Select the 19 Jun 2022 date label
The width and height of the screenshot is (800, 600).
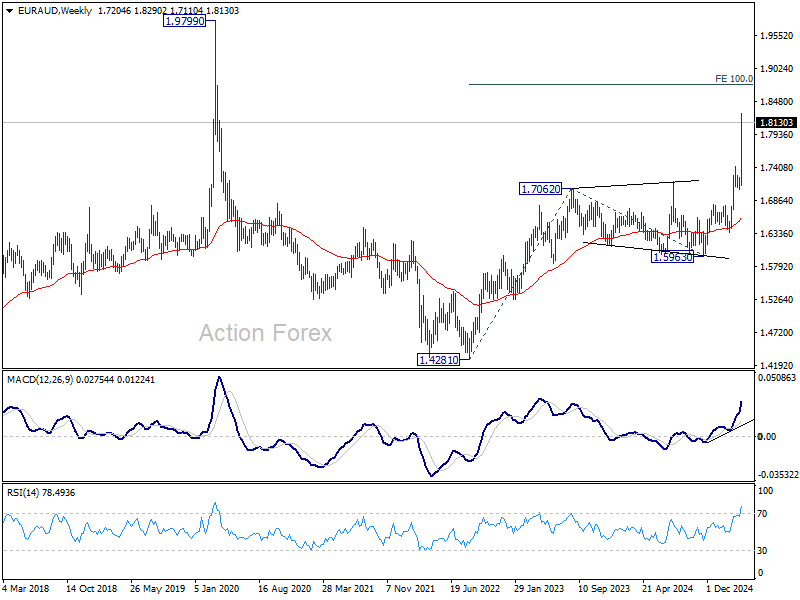475,588
